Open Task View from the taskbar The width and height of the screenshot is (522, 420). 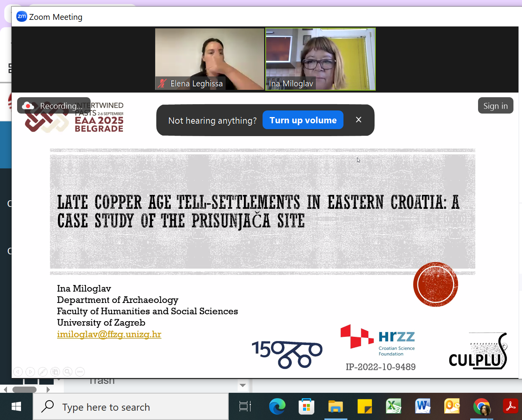(245, 407)
